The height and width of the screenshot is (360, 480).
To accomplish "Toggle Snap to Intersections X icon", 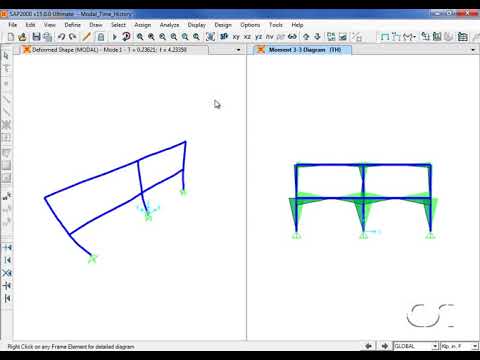I will tap(7, 273).
